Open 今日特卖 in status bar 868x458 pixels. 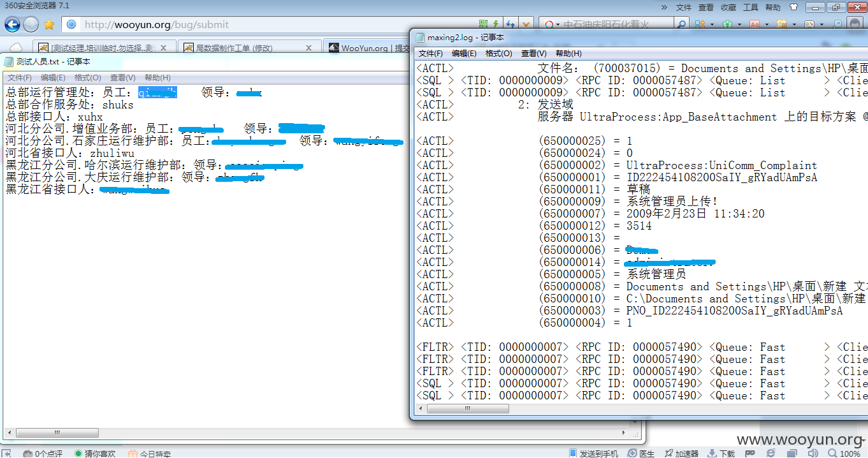pyautogui.click(x=150, y=454)
